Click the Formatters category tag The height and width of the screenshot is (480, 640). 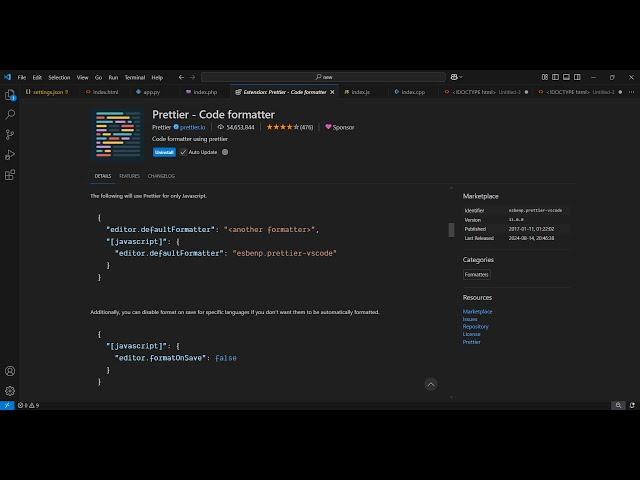[476, 275]
